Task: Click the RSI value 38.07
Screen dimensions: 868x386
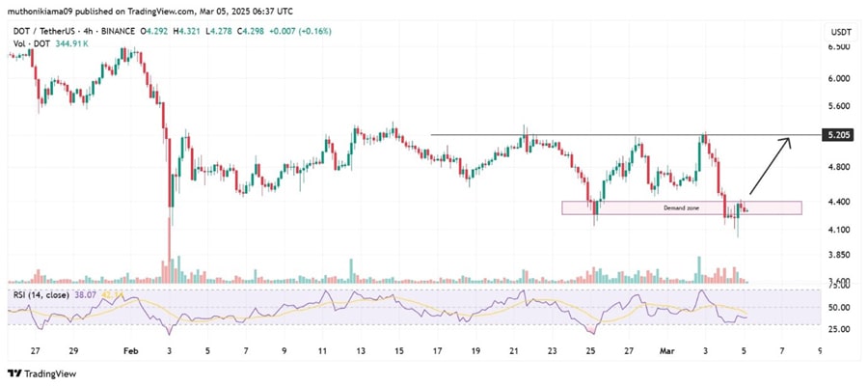Action: (84, 295)
